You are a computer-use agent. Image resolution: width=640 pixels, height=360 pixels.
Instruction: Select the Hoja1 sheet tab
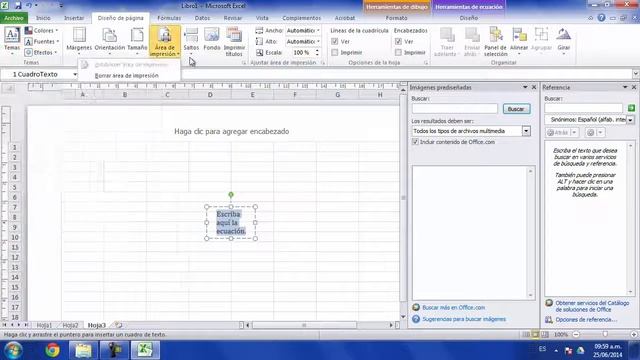(44, 325)
